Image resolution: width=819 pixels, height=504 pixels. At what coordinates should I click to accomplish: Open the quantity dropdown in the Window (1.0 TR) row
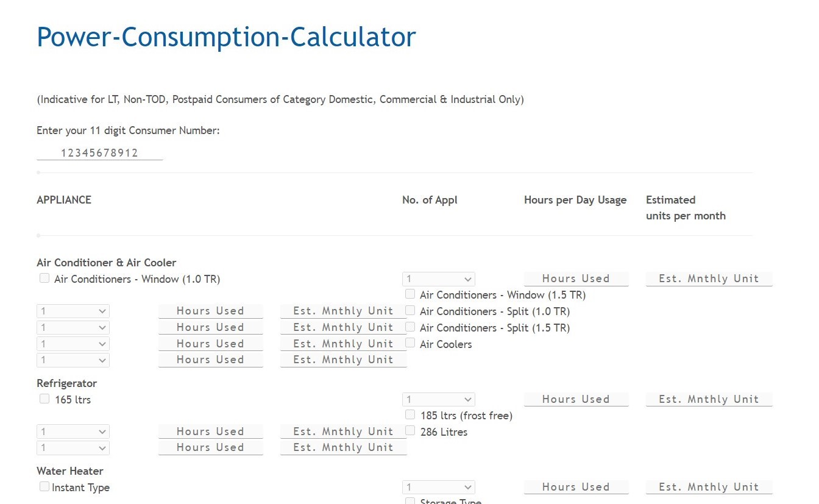pyautogui.click(x=438, y=279)
